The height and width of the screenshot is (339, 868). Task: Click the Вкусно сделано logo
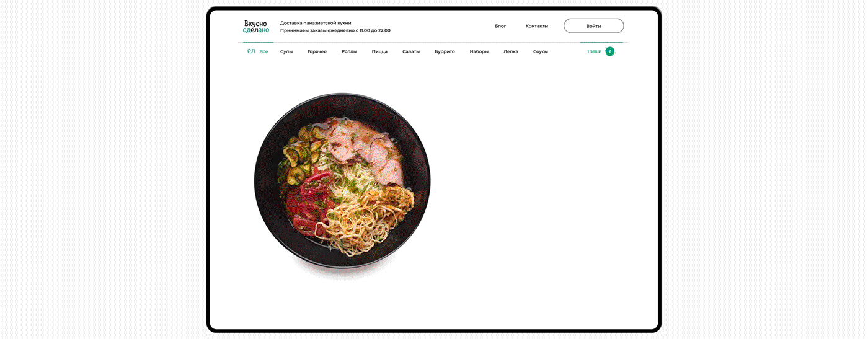[256, 26]
